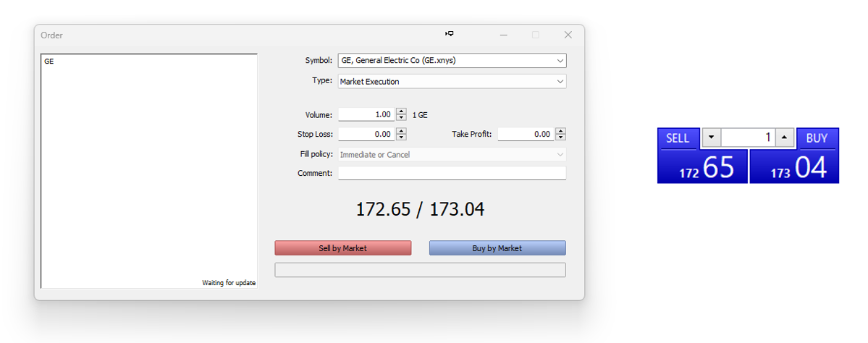Click the Comment text field
868x343 pixels.
click(452, 174)
